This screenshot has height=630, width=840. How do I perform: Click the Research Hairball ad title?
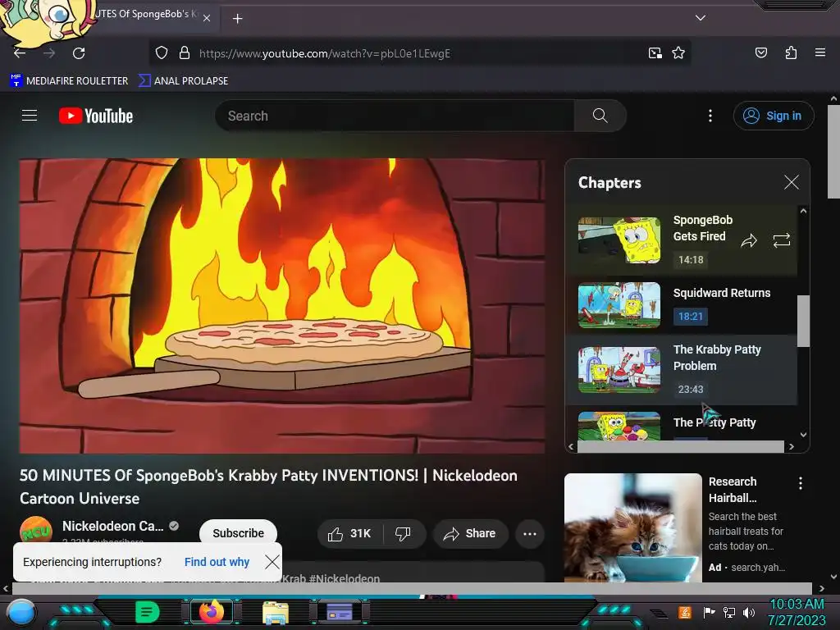point(733,490)
